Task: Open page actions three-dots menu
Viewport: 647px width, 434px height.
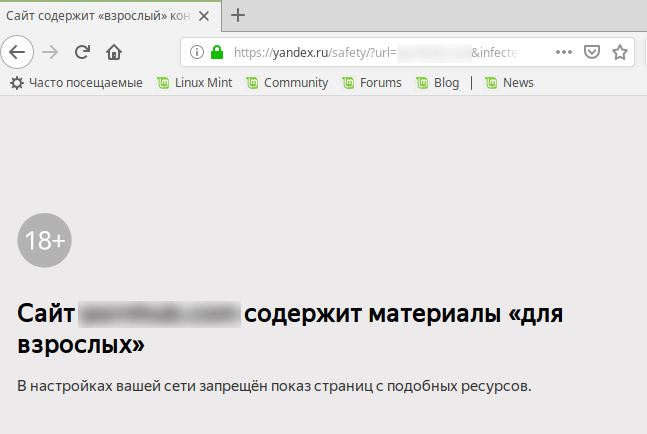Action: pyautogui.click(x=564, y=52)
